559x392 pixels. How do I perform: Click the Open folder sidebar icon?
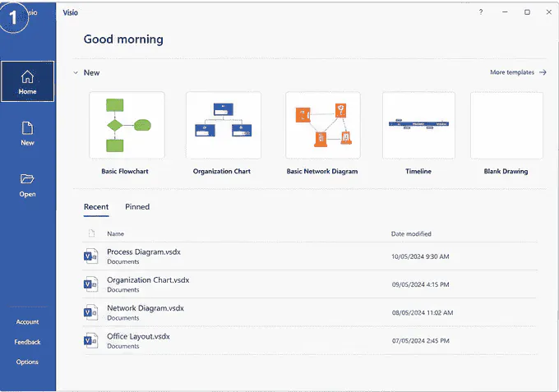pyautogui.click(x=27, y=178)
